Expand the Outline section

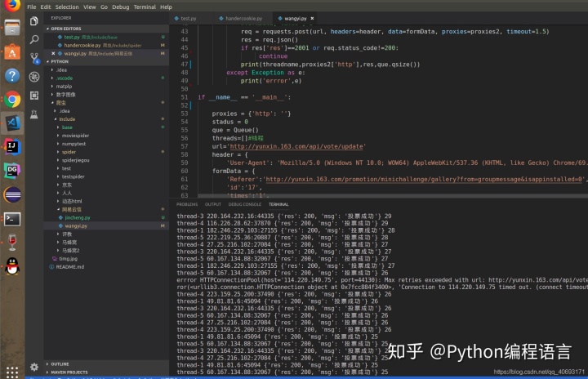60,364
